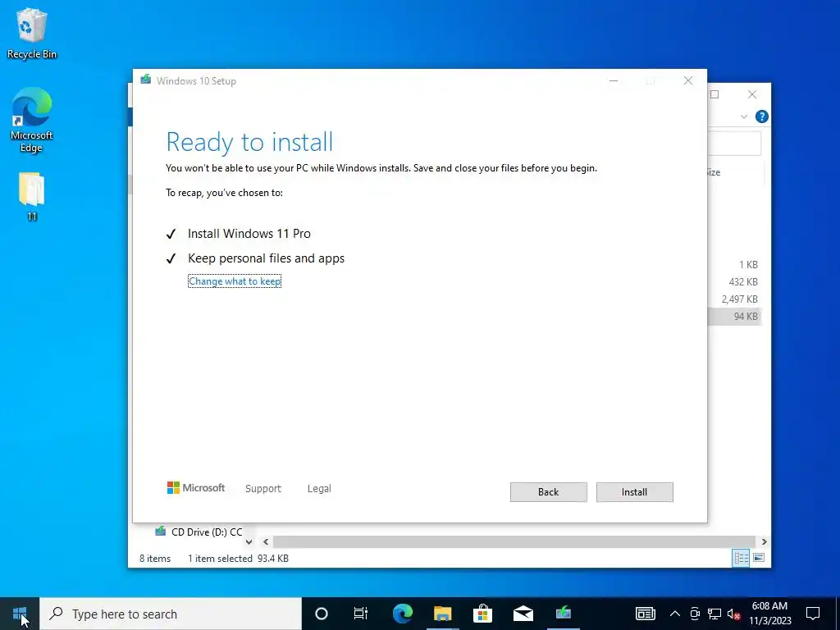Viewport: 840px width, 630px height.
Task: Switch to Windows Setup taskbar icon
Action: [x=563, y=614]
